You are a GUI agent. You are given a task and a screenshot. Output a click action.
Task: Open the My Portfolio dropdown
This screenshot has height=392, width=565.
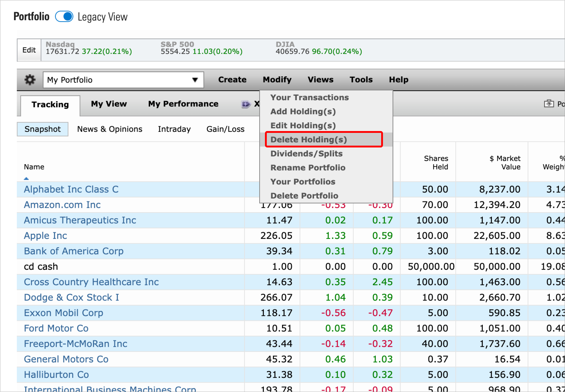[123, 80]
